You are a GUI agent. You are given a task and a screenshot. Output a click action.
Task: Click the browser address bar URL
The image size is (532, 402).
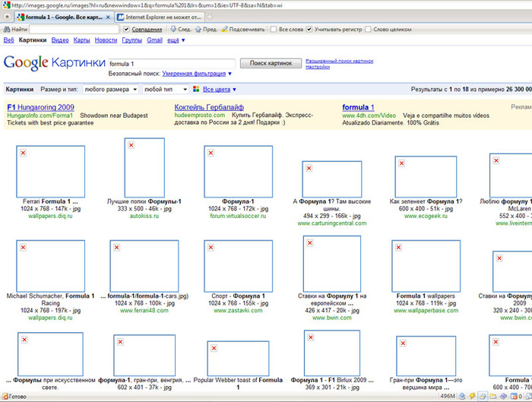pyautogui.click(x=147, y=5)
